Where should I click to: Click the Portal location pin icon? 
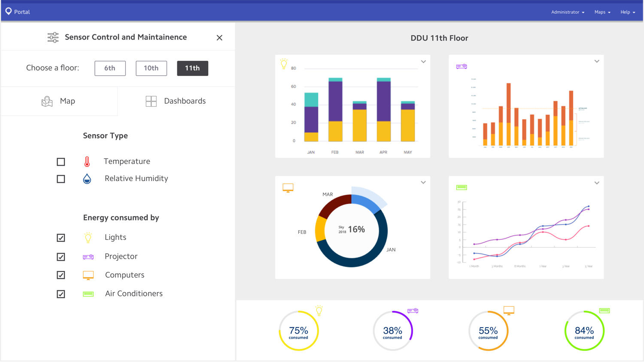(x=9, y=12)
